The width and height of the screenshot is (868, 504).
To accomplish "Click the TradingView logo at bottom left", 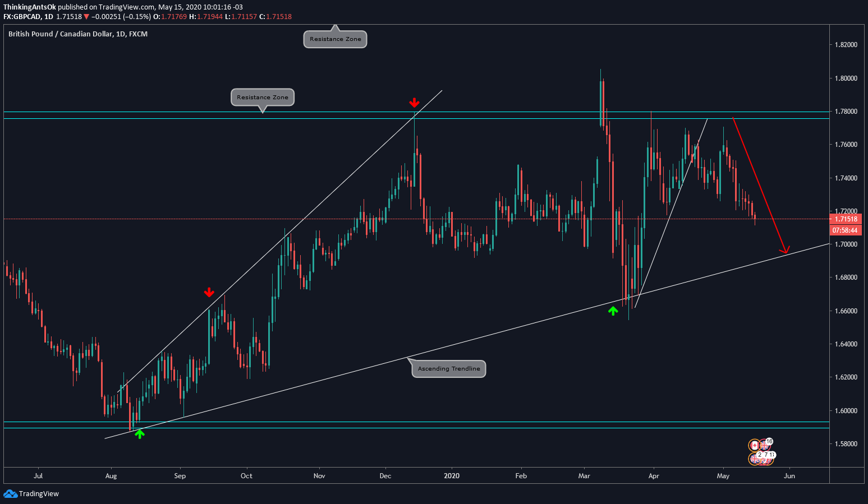I will [31, 494].
